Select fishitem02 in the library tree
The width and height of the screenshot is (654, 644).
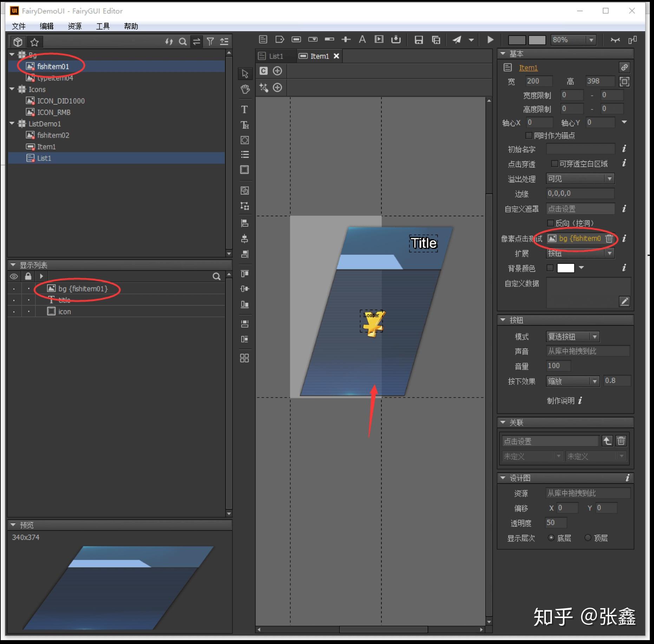(x=53, y=135)
